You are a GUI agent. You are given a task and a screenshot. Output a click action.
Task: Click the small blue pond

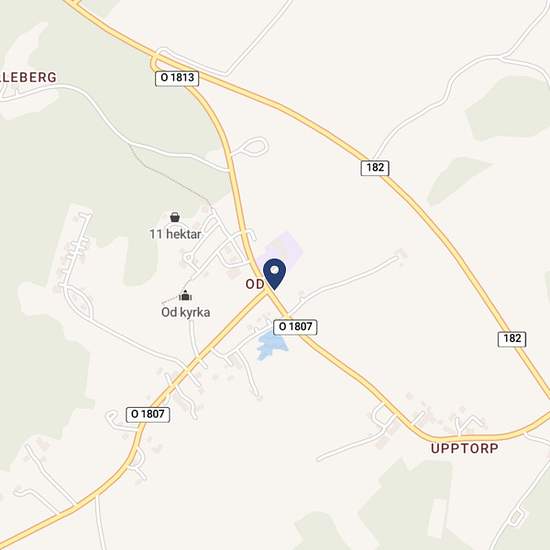pyautogui.click(x=271, y=344)
